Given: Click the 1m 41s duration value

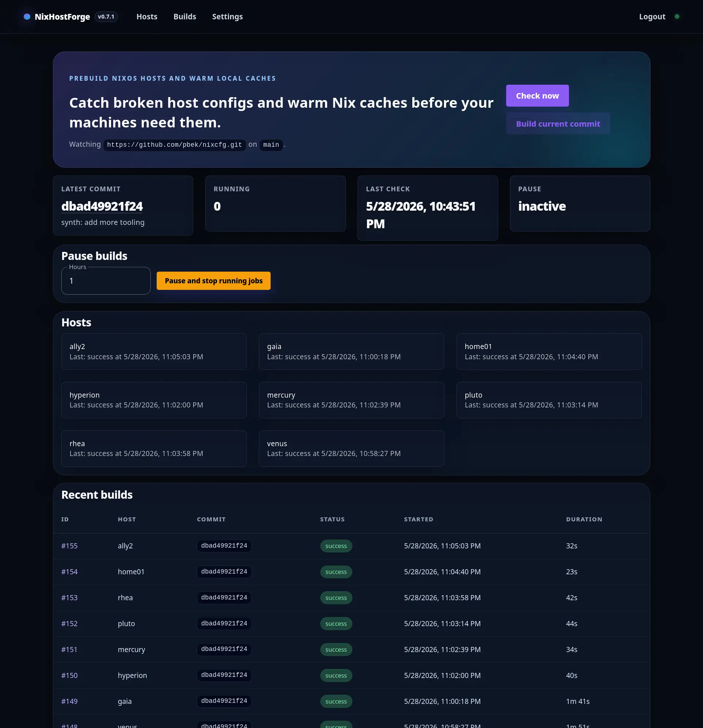Looking at the screenshot, I should coord(578,701).
